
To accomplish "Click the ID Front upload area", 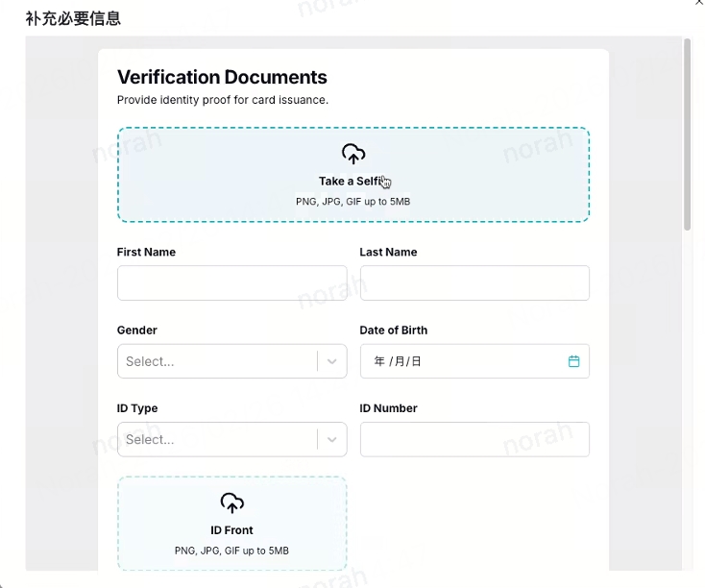I will [232, 524].
